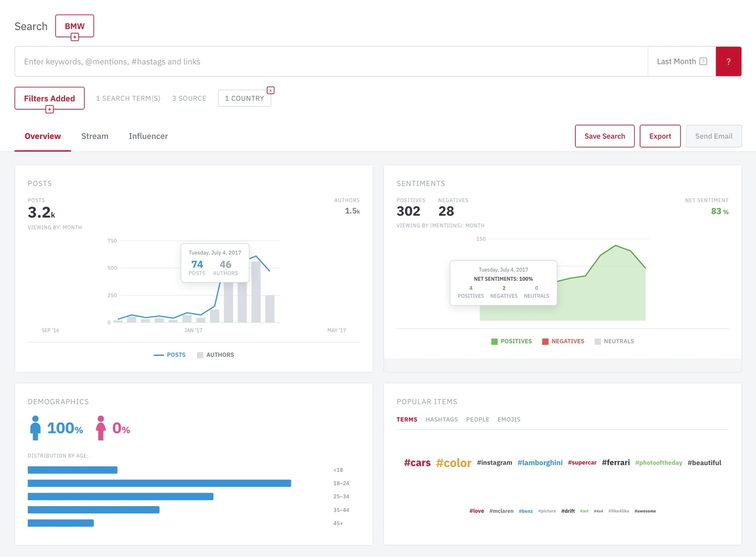Click the Export button
Viewport: 756px width, 557px height.
click(x=660, y=136)
